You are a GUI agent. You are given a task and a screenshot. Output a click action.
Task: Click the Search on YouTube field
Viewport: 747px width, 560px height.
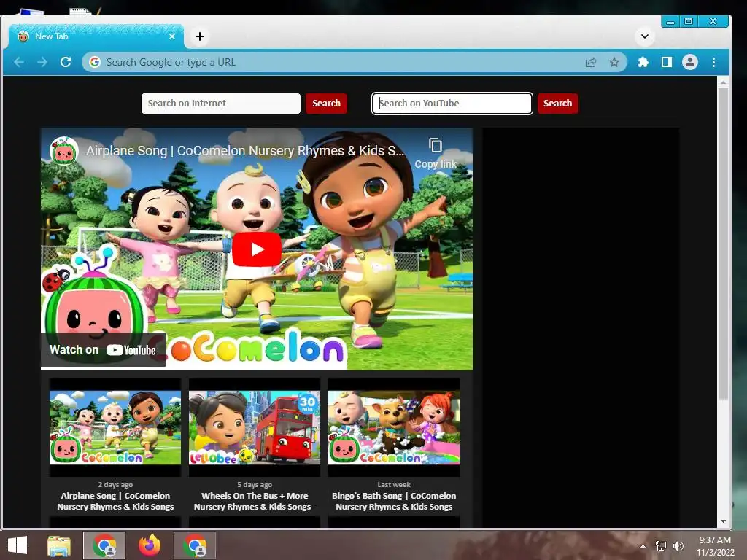coord(452,104)
